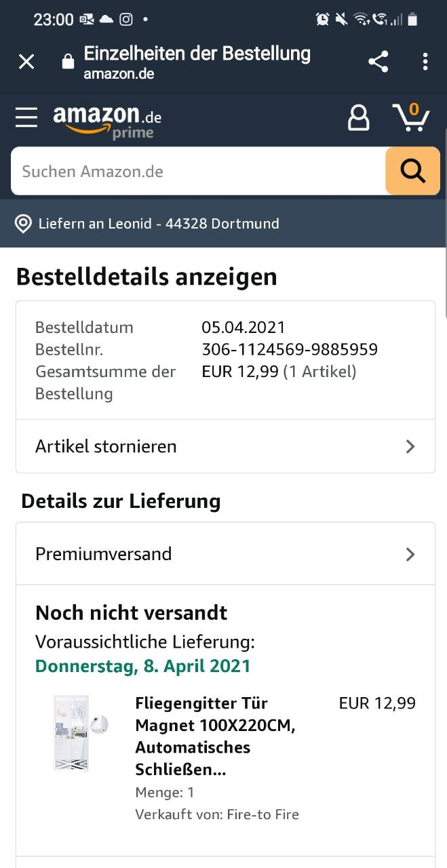Tap the padlock site security icon
The image size is (447, 868).
(68, 62)
